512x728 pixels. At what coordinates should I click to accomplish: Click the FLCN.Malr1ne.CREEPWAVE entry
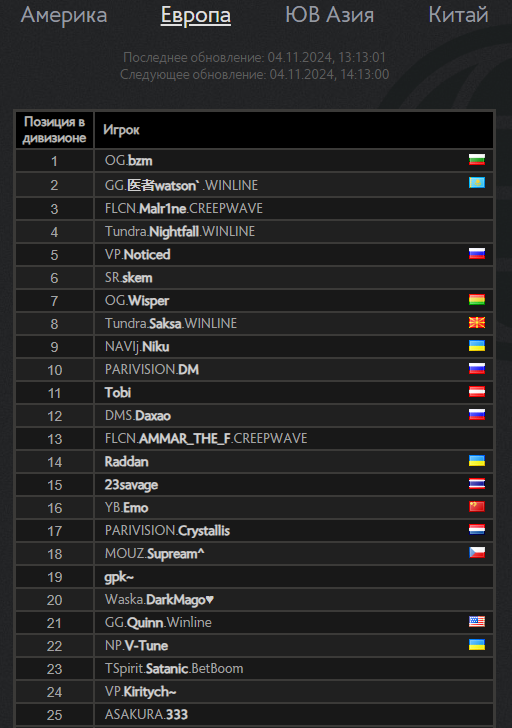[x=184, y=208]
